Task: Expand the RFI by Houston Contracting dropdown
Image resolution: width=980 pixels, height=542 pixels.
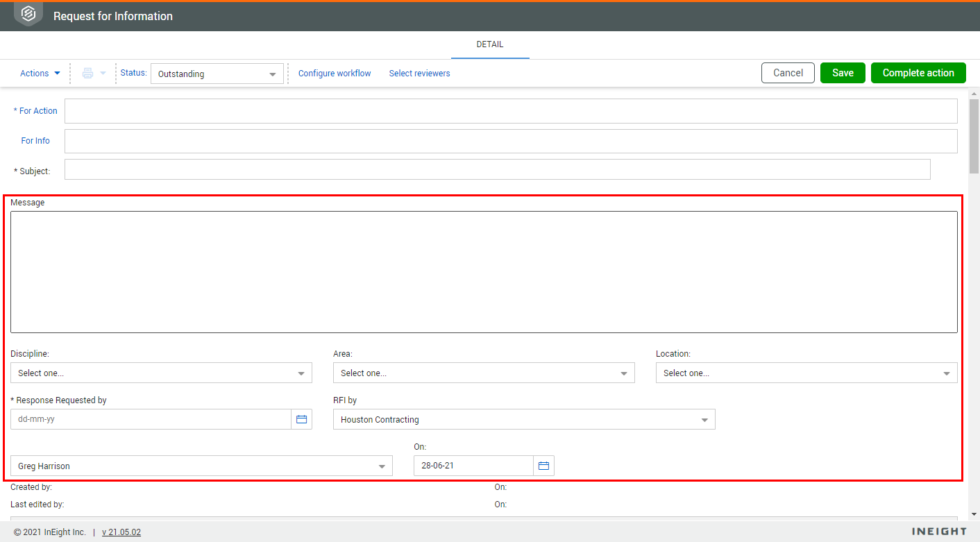Action: pos(524,420)
